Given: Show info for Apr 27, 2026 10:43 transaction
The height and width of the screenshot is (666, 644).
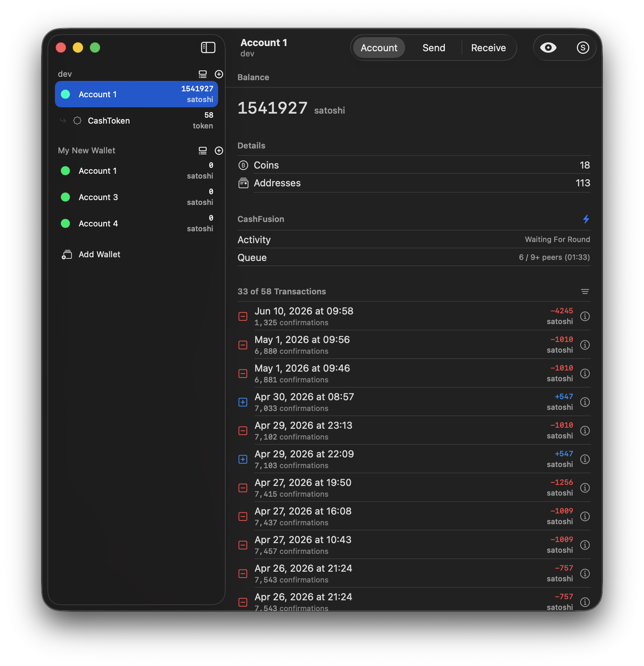Looking at the screenshot, I should pyautogui.click(x=585, y=545).
